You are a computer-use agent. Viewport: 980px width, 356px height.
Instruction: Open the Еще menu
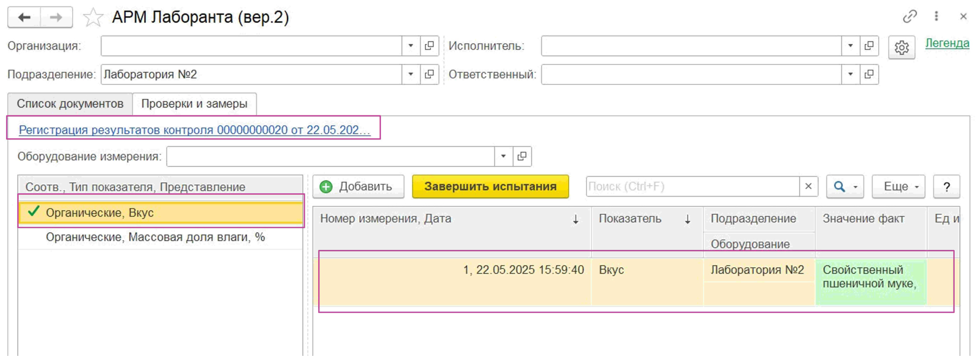tap(898, 187)
